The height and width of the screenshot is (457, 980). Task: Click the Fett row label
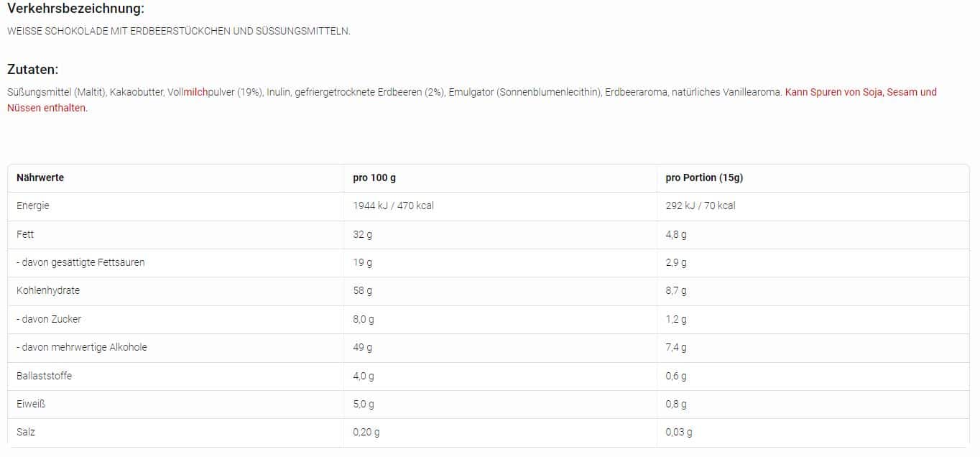pyautogui.click(x=25, y=234)
